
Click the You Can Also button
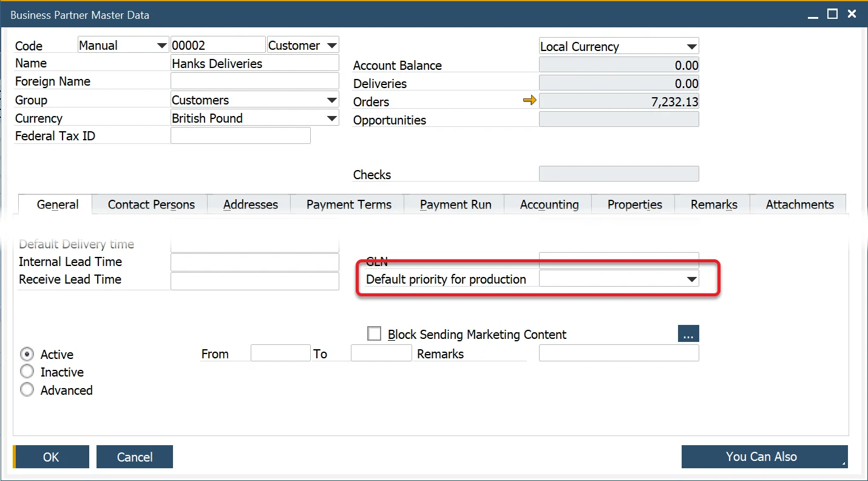pyautogui.click(x=764, y=457)
